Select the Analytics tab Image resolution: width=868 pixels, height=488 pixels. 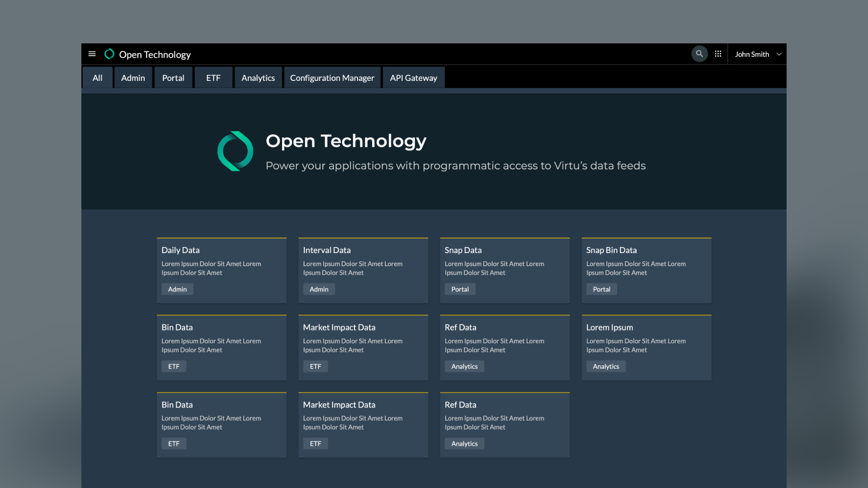click(x=258, y=78)
